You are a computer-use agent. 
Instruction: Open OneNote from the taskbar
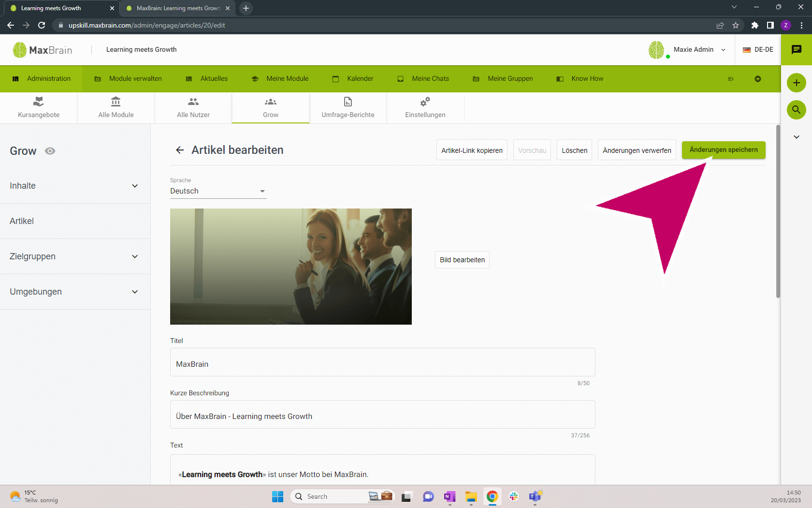[450, 496]
